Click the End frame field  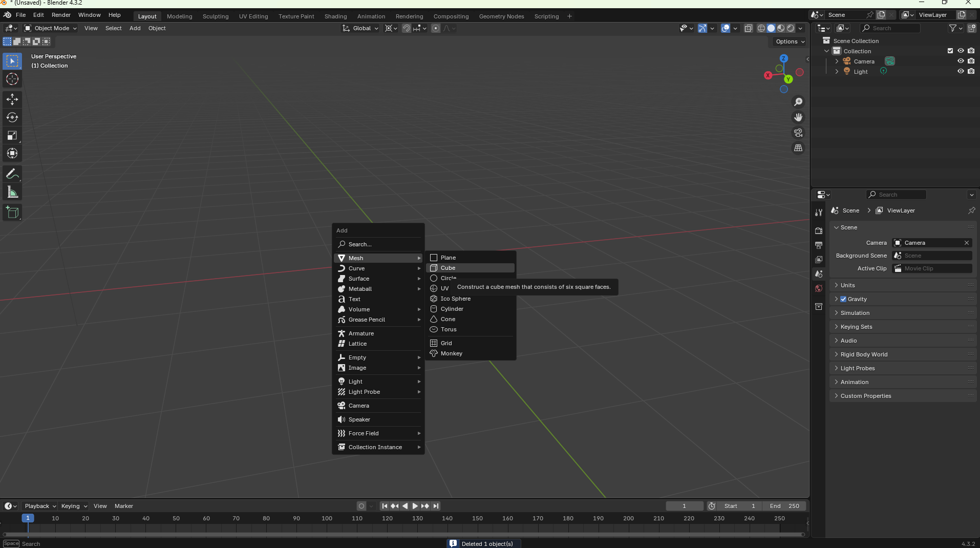(784, 506)
